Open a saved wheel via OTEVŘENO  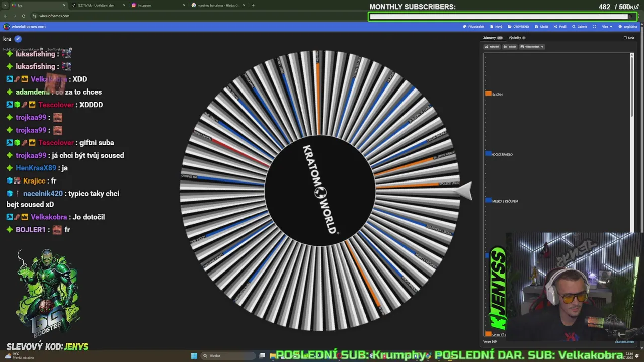pyautogui.click(x=519, y=27)
